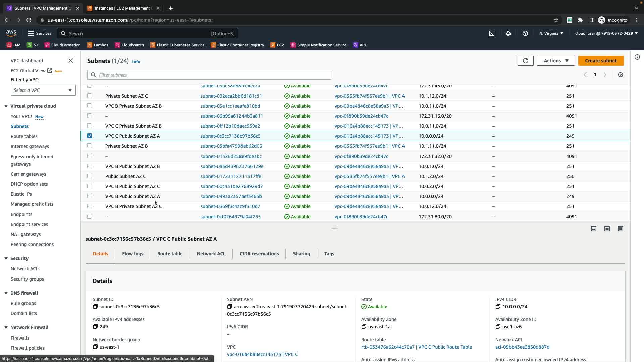Screen dimensions: 644x362
Task: Close the VPC side navigation panel
Action: tap(71, 61)
